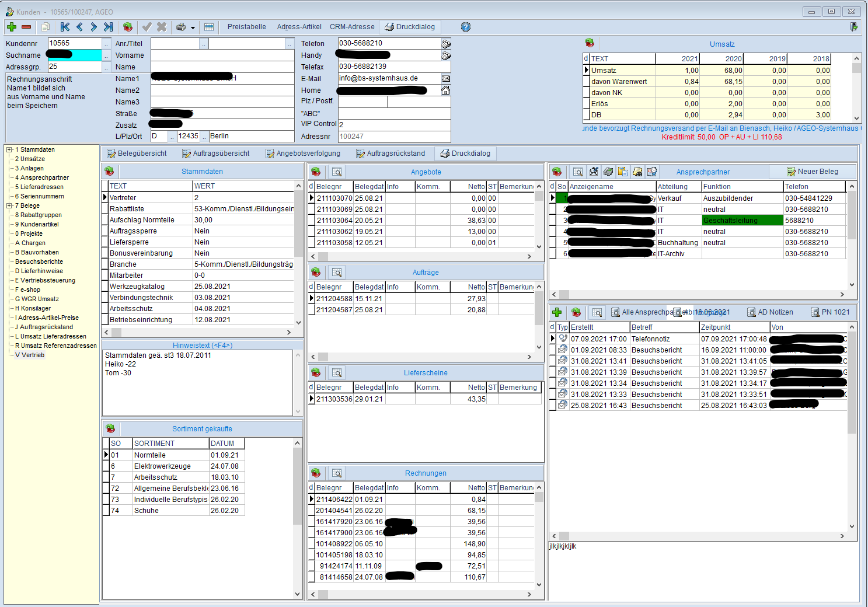Expand the '1 Stammdaten' tree node
This screenshot has width=868, height=607.
tap(9, 150)
